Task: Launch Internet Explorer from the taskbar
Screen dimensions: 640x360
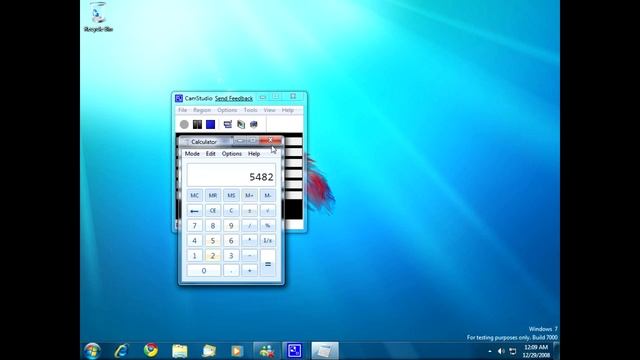Action: (122, 351)
